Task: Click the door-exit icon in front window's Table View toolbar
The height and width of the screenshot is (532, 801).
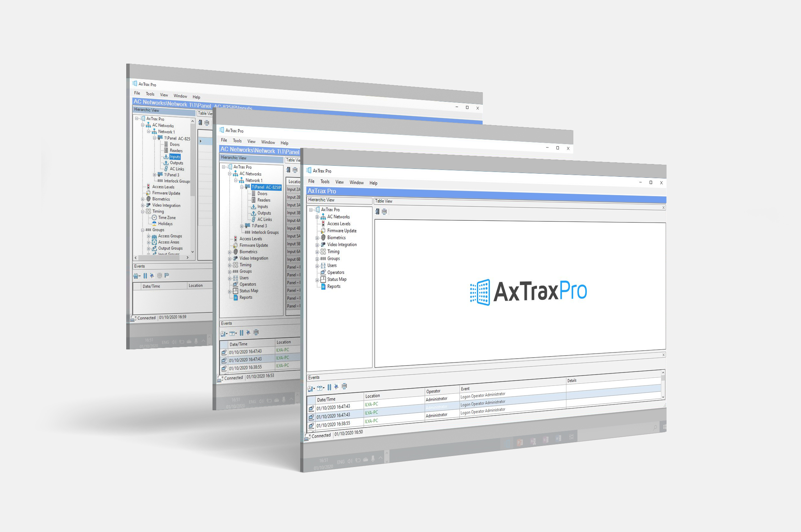Action: (377, 211)
